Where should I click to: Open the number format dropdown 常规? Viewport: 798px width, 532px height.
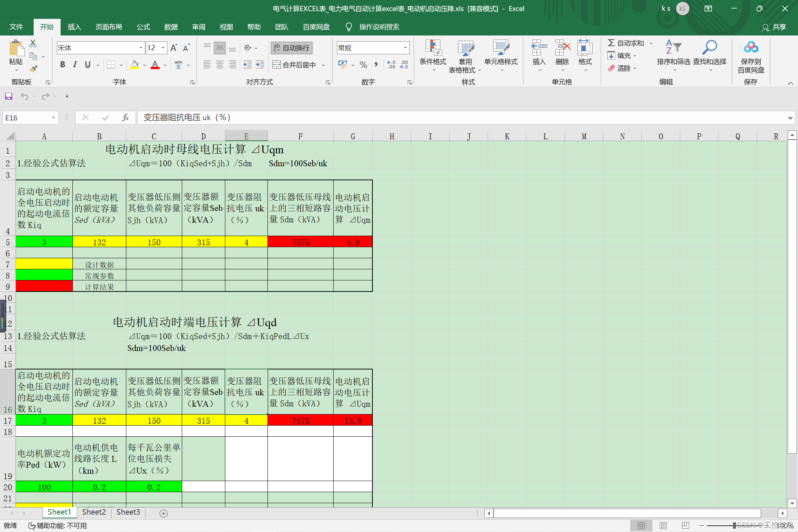click(405, 48)
